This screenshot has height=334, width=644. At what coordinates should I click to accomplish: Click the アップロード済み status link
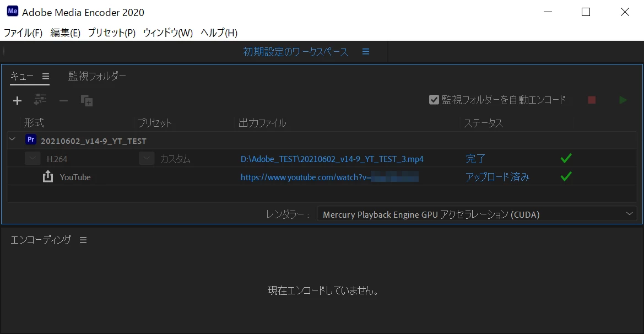(497, 177)
